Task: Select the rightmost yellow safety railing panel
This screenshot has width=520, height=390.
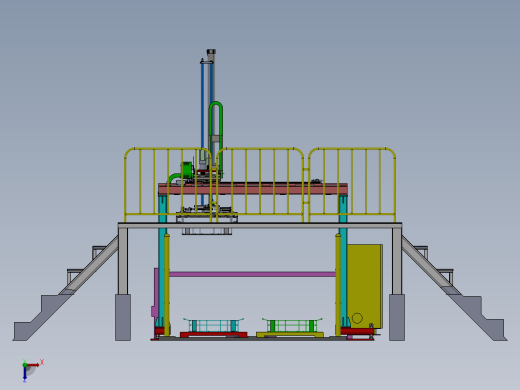Action: [x=352, y=185]
